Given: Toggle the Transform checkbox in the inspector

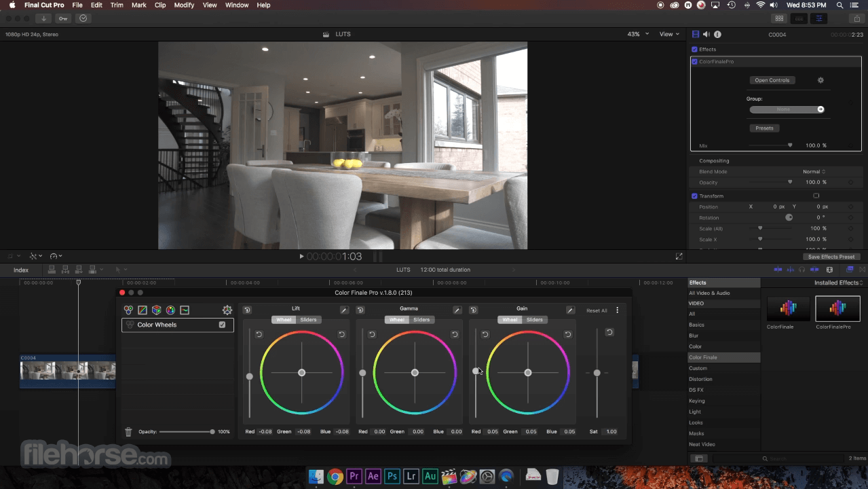Looking at the screenshot, I should tap(694, 196).
